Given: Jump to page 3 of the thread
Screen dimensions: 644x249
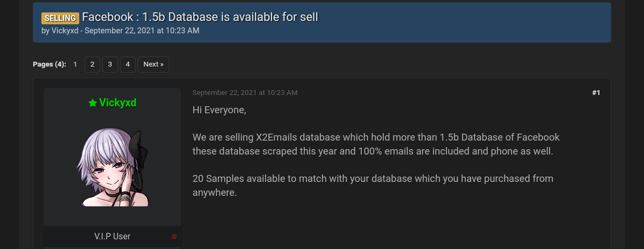Looking at the screenshot, I should 109,64.
